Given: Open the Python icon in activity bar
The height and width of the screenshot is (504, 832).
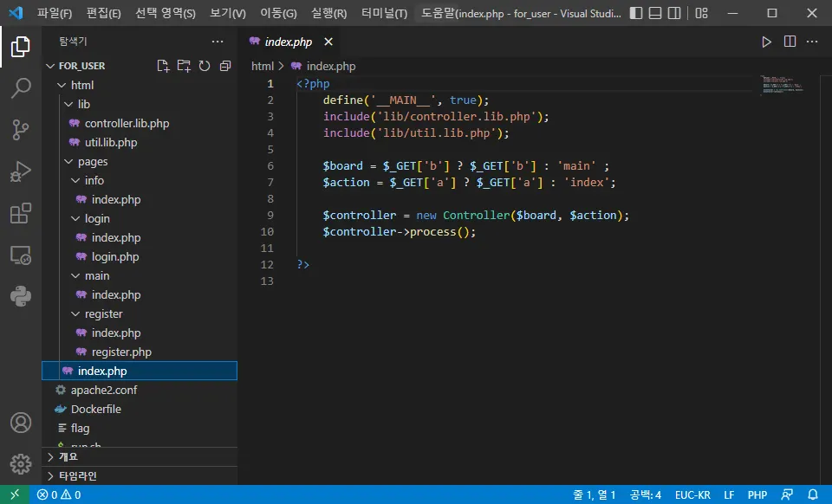Looking at the screenshot, I should (21, 297).
